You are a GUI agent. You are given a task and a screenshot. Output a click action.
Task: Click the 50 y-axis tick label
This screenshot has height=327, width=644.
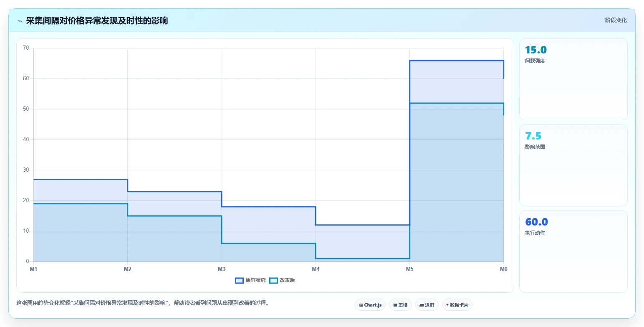26,109
